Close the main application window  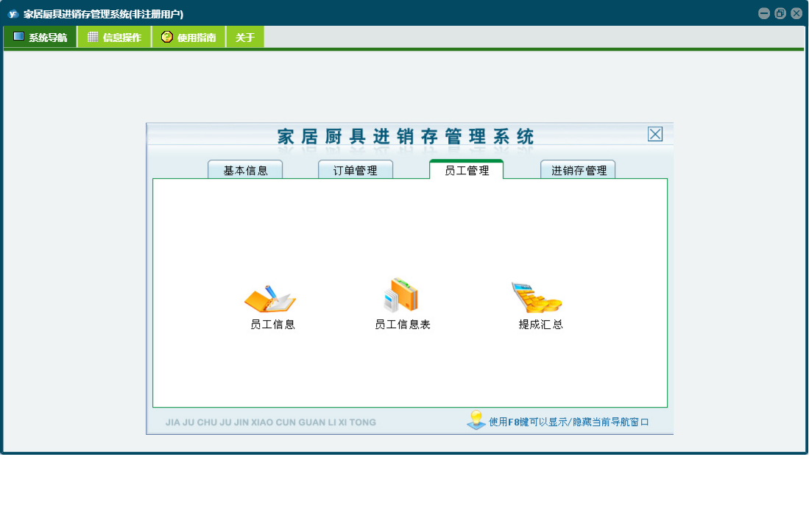point(796,13)
